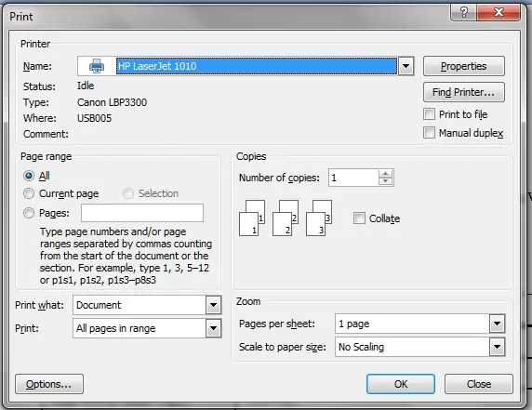Click into the Pages range input field
Image resolution: width=532 pixels, height=410 pixels.
tap(142, 213)
